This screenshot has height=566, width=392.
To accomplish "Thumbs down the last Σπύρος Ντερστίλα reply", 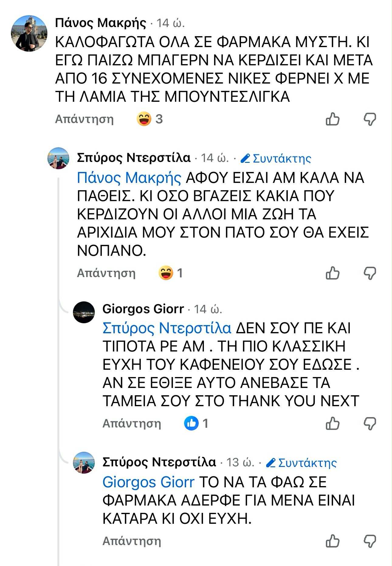I will coord(370,541).
